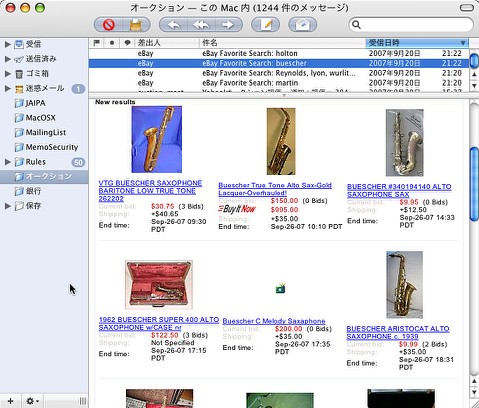This screenshot has width=479, height=408.
Task: Click the Aristocrat alto sax thumbnail
Action: click(404, 285)
